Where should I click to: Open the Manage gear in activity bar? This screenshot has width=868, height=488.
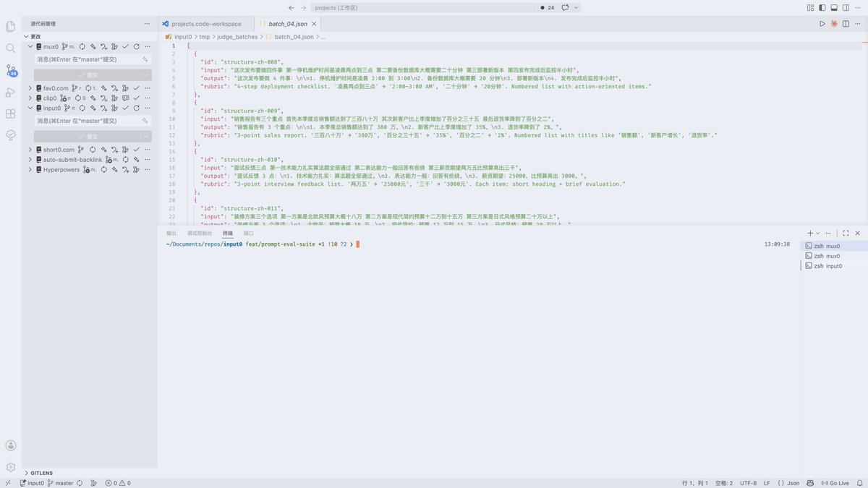click(11, 468)
